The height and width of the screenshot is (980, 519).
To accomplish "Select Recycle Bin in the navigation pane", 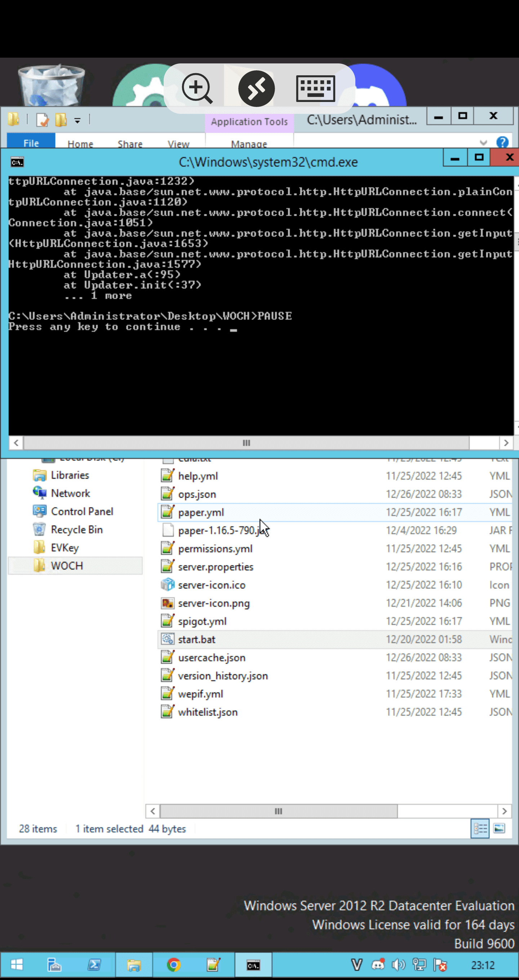I will coord(77,530).
